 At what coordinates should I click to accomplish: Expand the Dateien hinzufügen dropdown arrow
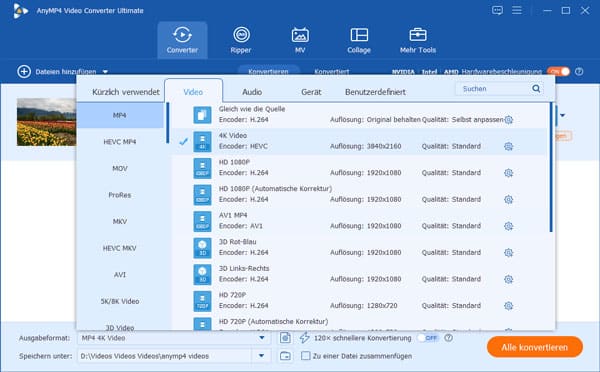coord(105,72)
